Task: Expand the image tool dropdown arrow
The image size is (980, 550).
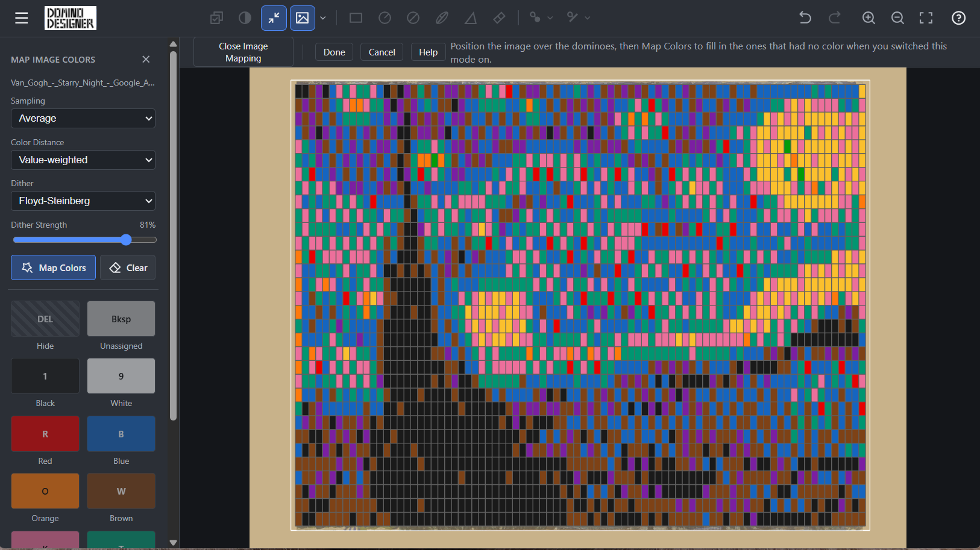Action: click(x=323, y=18)
